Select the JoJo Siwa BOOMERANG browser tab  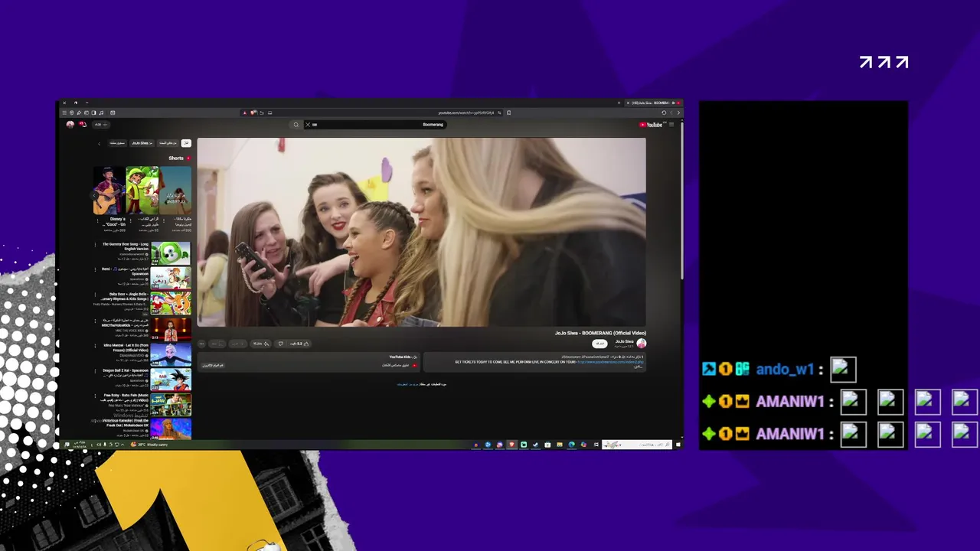pos(655,103)
